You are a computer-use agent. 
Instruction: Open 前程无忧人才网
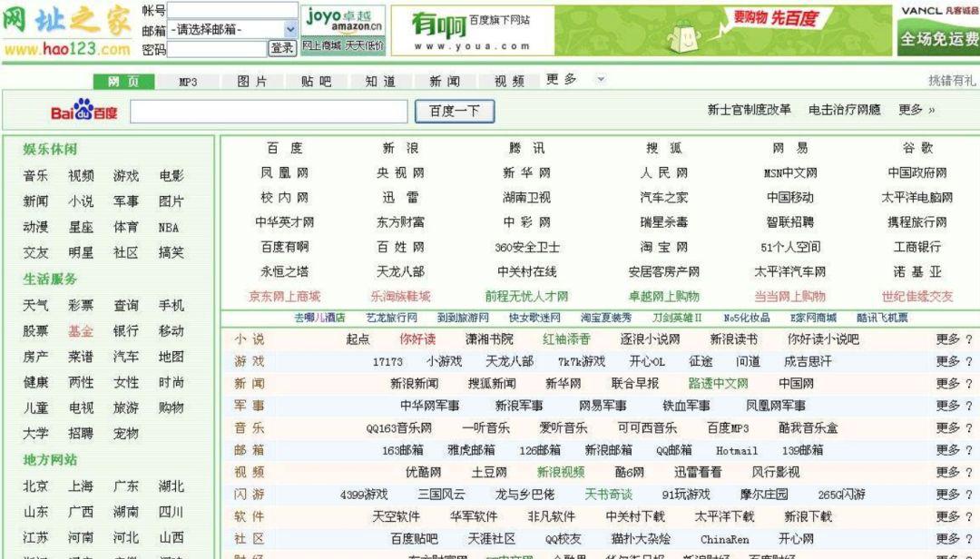pos(526,297)
